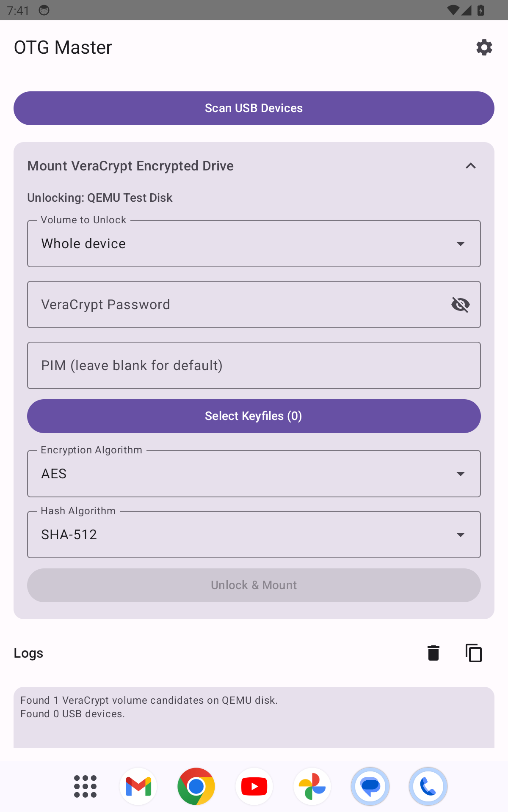This screenshot has height=812, width=508.
Task: Focus the VeraCrypt Password field
Action: [x=237, y=304]
